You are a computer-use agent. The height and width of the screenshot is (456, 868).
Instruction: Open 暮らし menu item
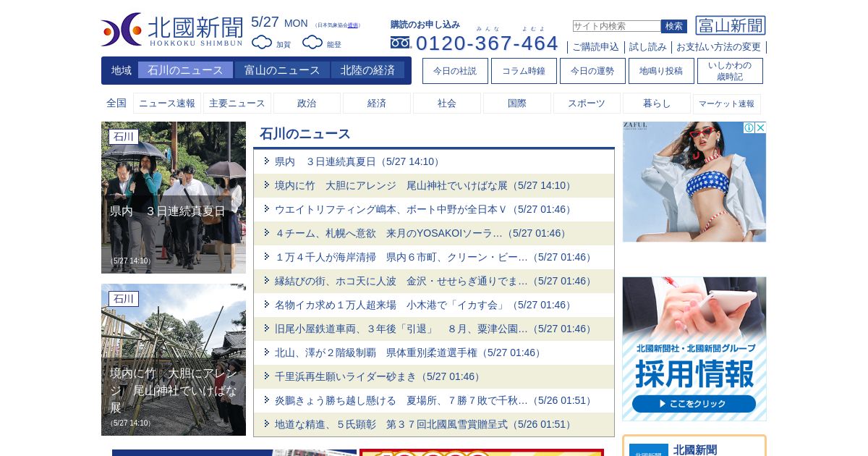click(x=657, y=104)
